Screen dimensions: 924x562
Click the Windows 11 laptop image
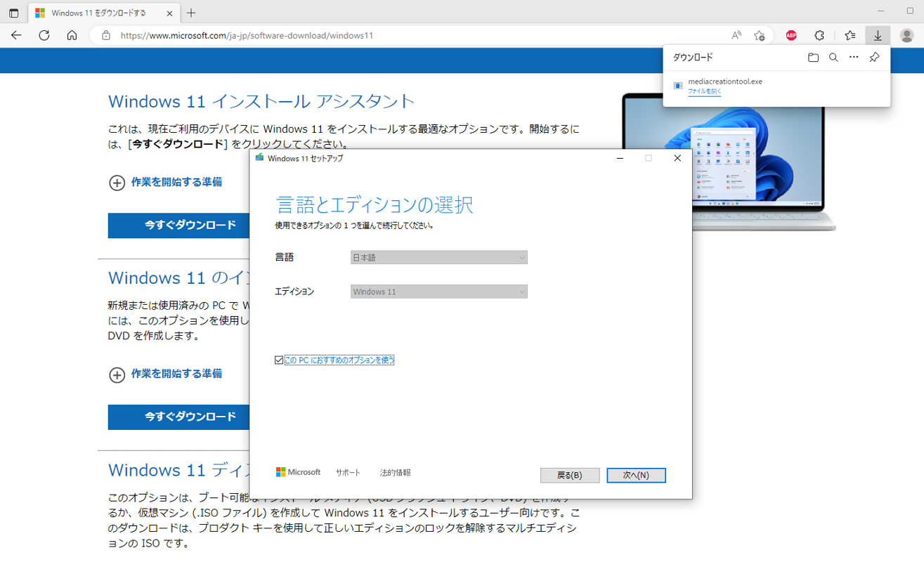tap(729, 162)
